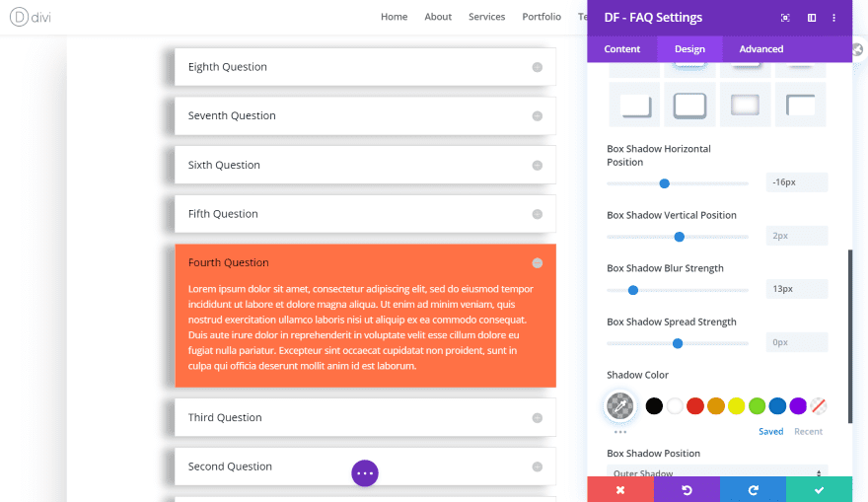Viewport: 868px width, 502px height.
Task: Open settings panel more options menu
Action: pos(833,18)
